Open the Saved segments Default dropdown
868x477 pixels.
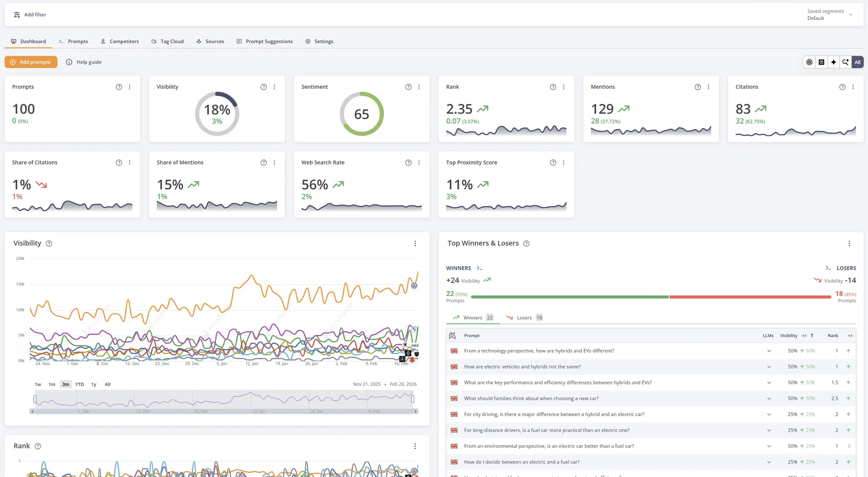click(x=828, y=14)
